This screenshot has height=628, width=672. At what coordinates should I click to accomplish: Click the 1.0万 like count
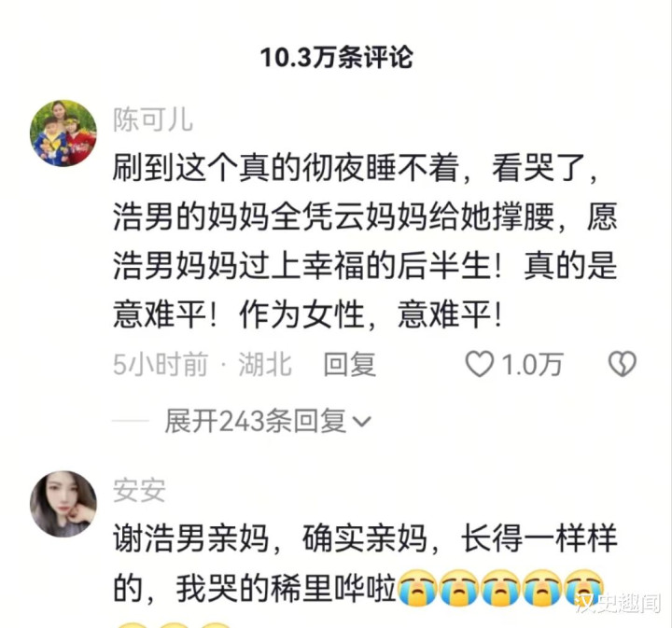click(x=531, y=365)
